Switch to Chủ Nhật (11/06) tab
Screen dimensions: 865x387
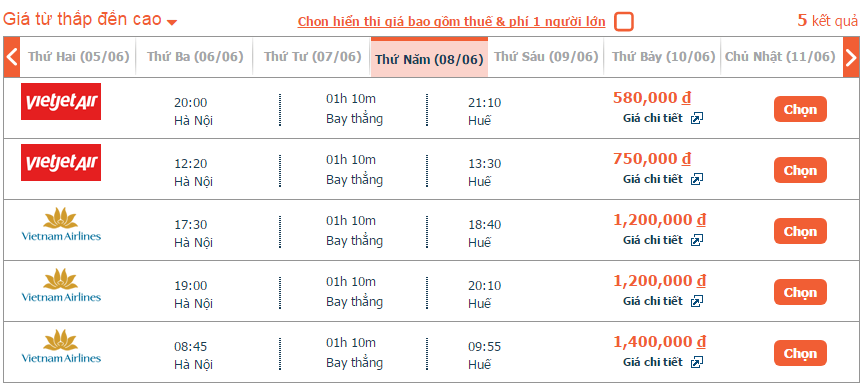(780, 57)
